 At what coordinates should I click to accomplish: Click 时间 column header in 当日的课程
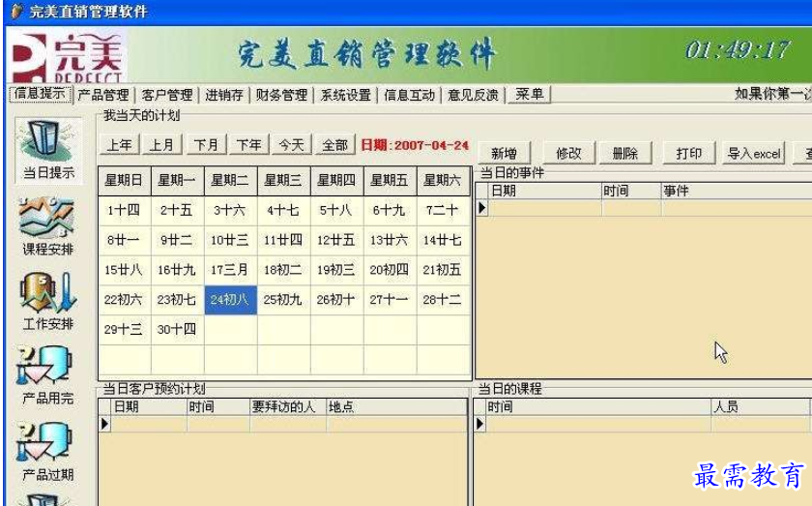pos(598,407)
